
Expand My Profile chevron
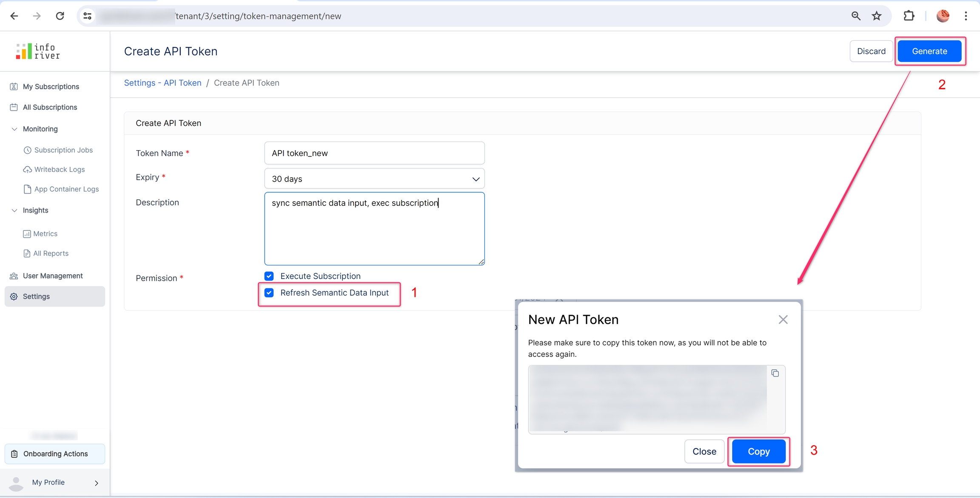(x=97, y=483)
